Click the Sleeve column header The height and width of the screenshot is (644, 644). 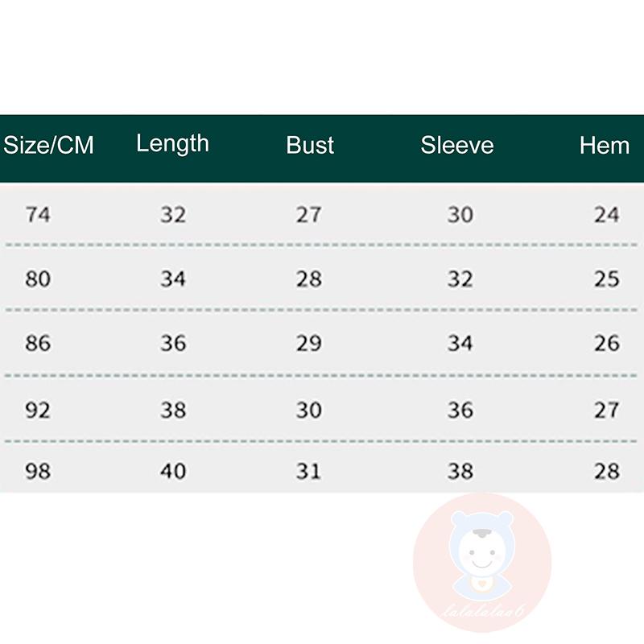[x=457, y=146]
